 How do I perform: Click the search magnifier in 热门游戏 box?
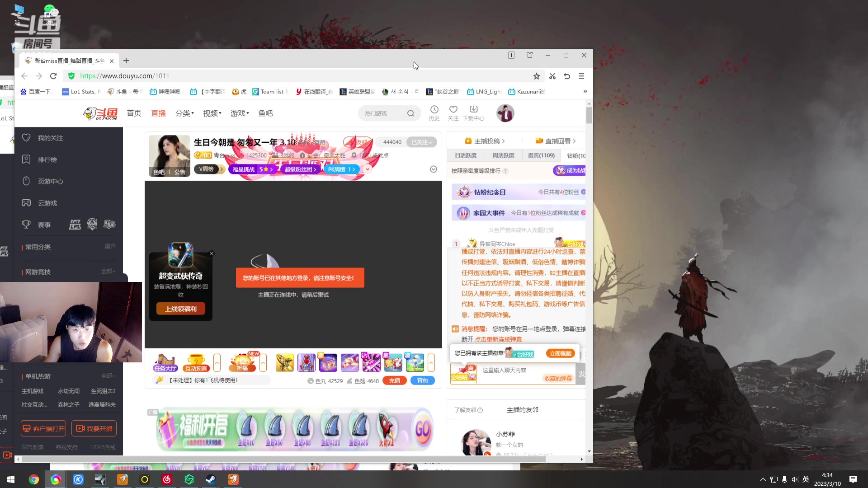point(410,113)
